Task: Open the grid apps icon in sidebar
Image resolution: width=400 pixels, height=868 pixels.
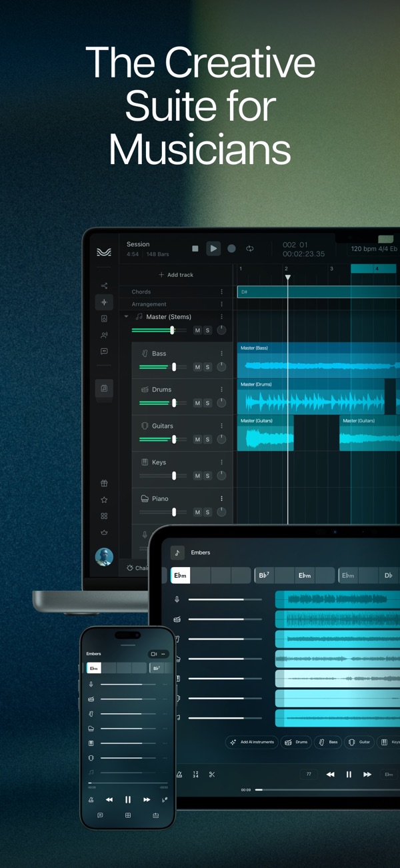Action: click(104, 516)
